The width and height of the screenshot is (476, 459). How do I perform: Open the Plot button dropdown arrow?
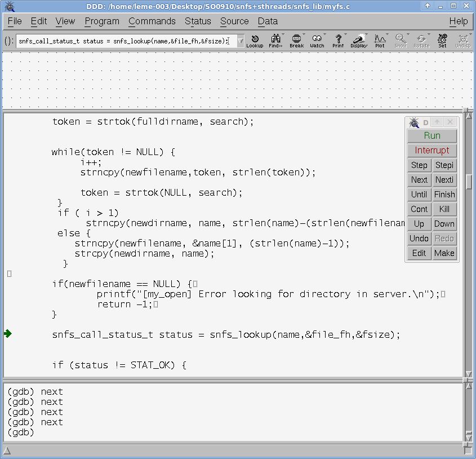coord(387,34)
